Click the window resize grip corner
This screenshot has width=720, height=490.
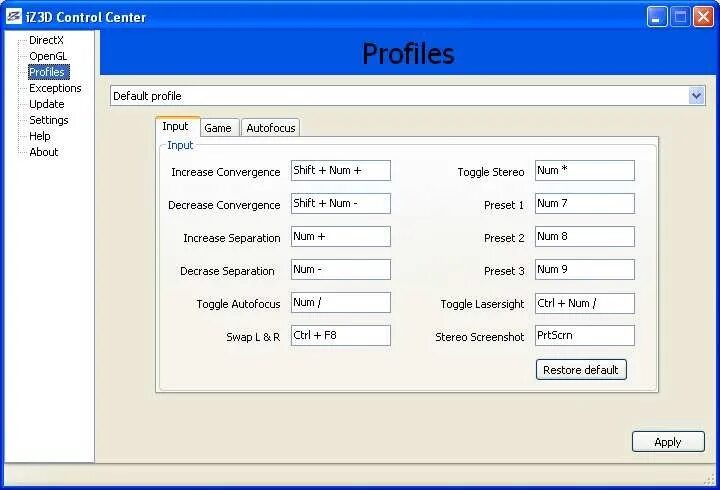[709, 479]
